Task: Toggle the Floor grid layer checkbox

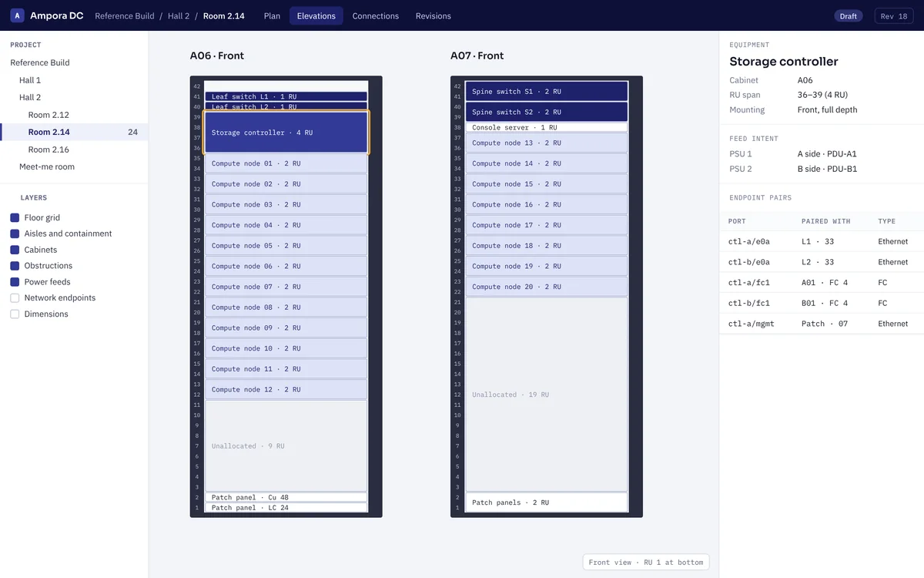Action: 15,218
